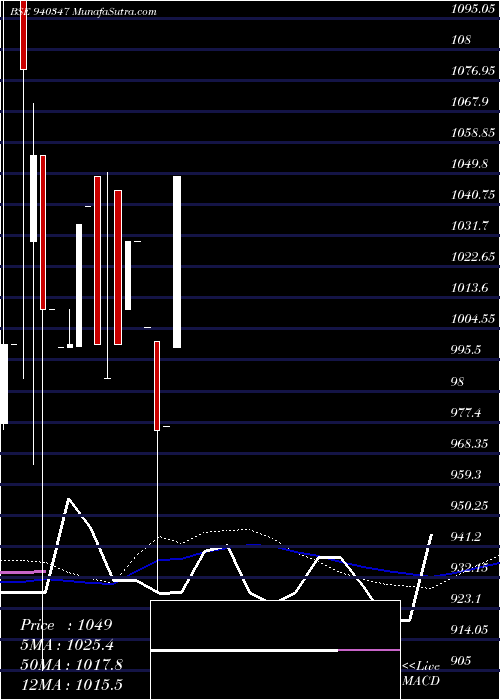500x700 pixels.
Task: Click the price label 923.1
Action: (467, 598)
